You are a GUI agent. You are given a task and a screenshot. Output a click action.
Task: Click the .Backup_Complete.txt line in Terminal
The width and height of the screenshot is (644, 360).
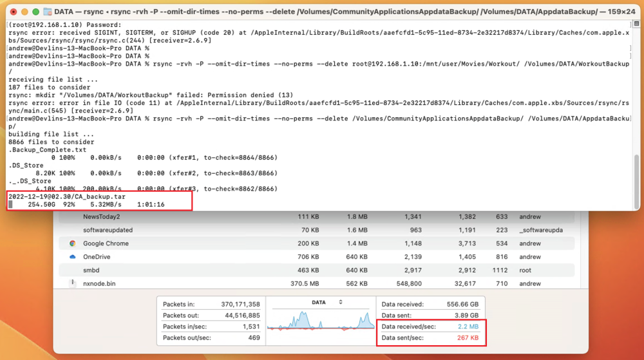[47, 150]
